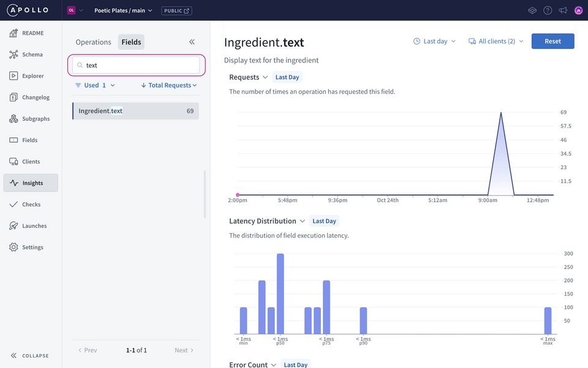Open the user profile avatar
The height and width of the screenshot is (368, 588).
click(579, 10)
